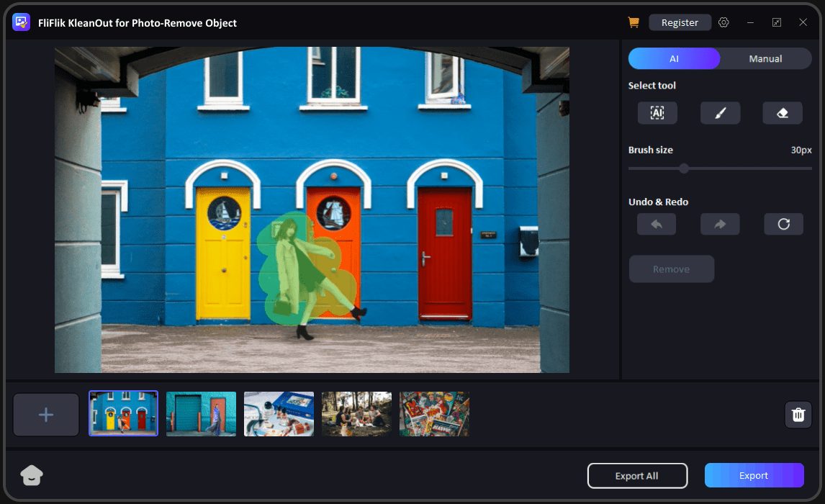Select the comic books thumbnail
825x504 pixels.
434,414
